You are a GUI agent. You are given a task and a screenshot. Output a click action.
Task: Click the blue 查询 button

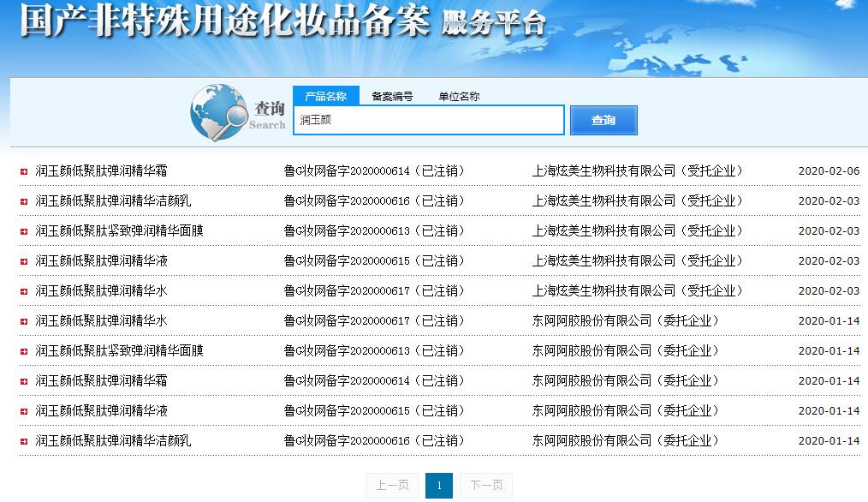[603, 120]
